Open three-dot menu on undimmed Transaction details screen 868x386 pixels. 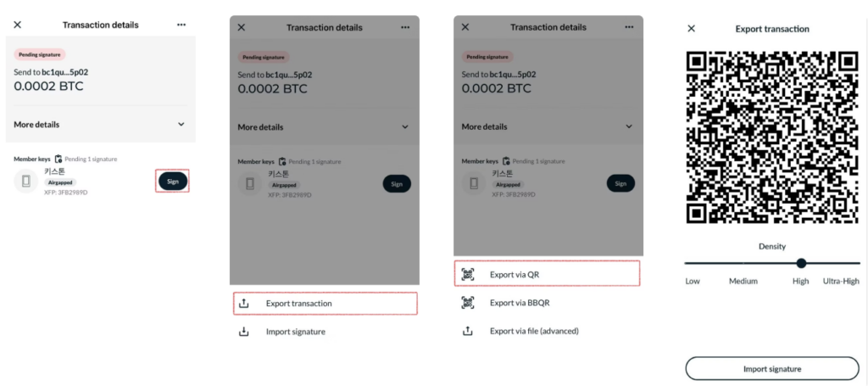[181, 25]
